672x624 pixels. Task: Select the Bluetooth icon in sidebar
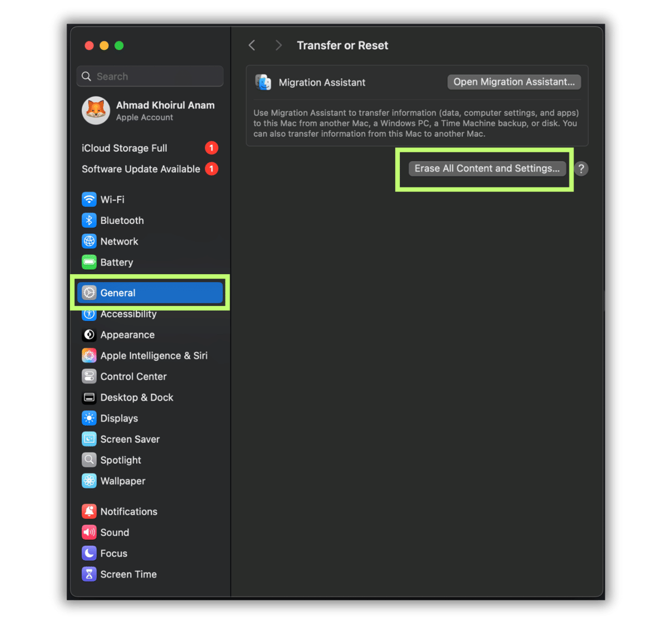pos(89,220)
